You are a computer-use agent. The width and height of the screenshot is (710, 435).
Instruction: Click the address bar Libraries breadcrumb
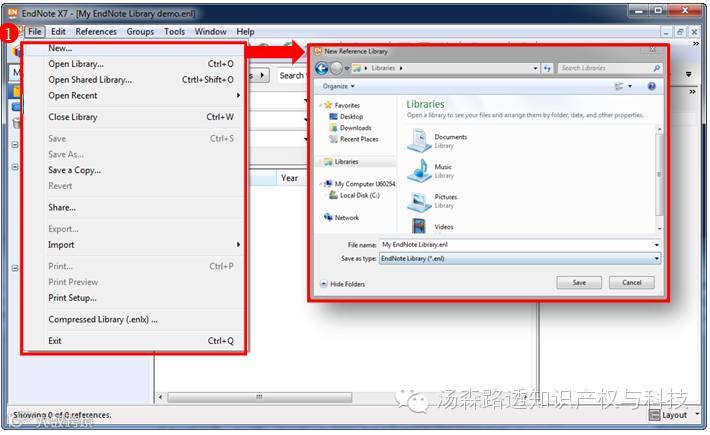[383, 68]
